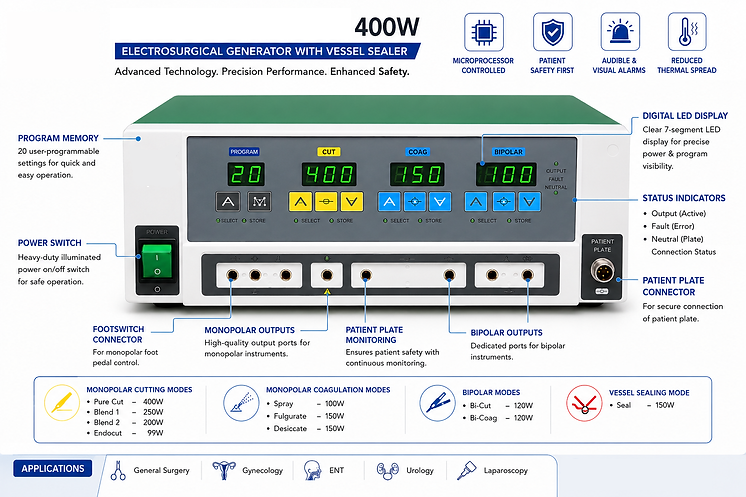
Task: Click the Monopolar Coagulation spray icon
Action: point(242,403)
